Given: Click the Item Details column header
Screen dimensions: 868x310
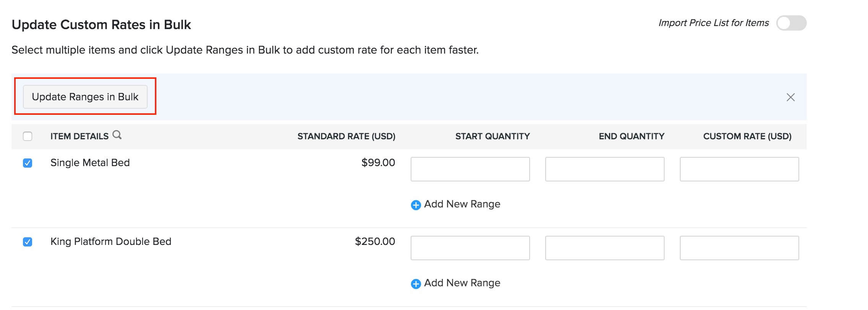Looking at the screenshot, I should pyautogui.click(x=80, y=136).
